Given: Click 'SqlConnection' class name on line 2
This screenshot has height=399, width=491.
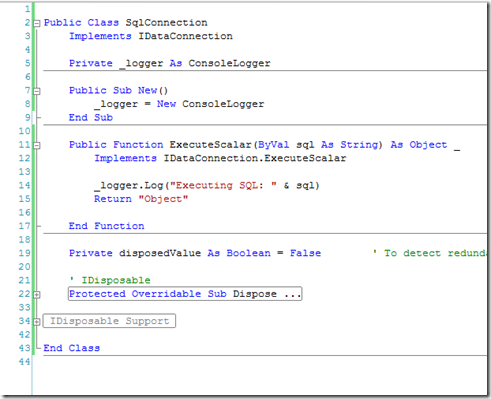Looking at the screenshot, I should pyautogui.click(x=166, y=23).
